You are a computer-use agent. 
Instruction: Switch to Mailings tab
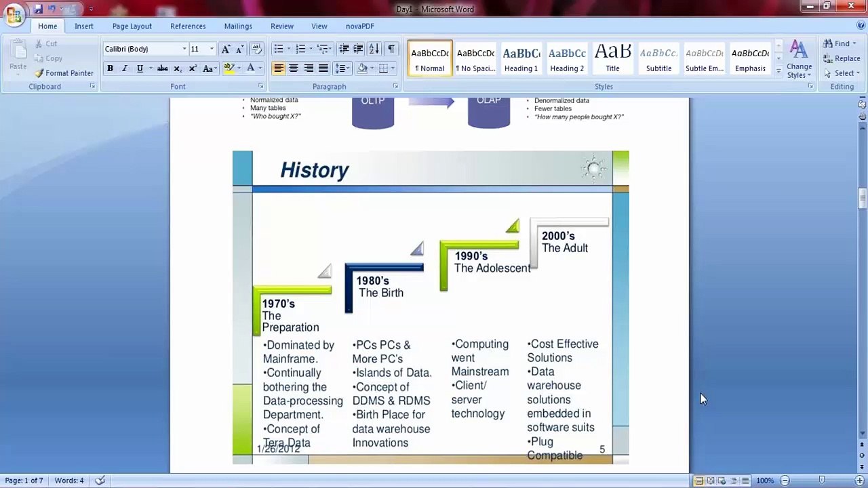[x=238, y=26]
